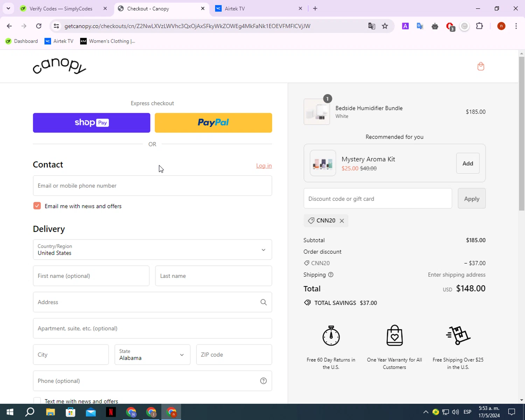
Task: Click the purple A extension icon
Action: (x=405, y=26)
